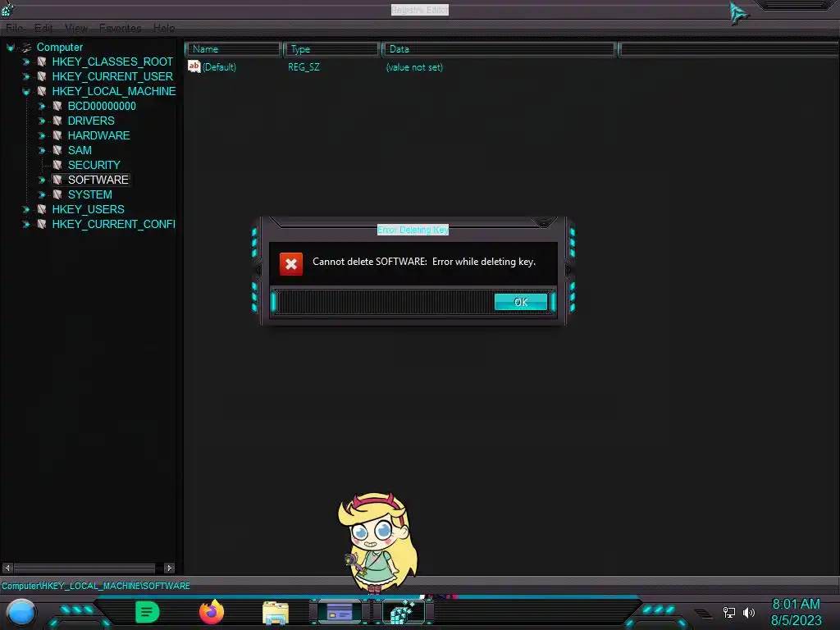The width and height of the screenshot is (840, 630).
Task: Expand HARDWARE key arrow
Action: tap(41, 135)
